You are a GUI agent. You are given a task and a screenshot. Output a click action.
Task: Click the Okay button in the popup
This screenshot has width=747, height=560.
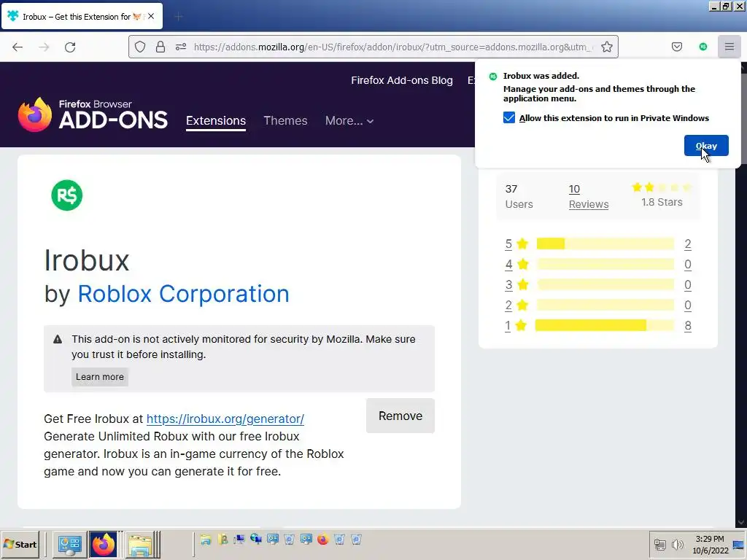(706, 146)
